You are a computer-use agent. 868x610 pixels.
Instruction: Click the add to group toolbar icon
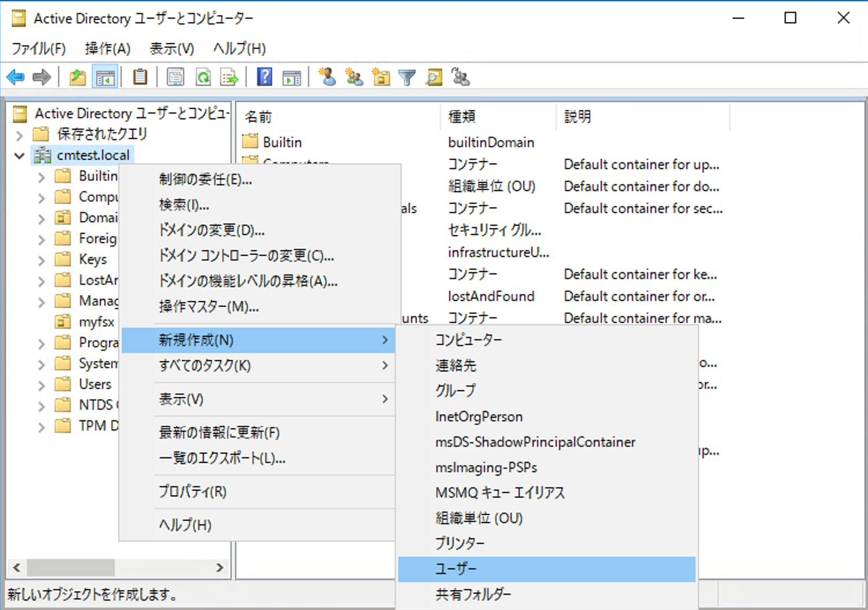coord(461,77)
